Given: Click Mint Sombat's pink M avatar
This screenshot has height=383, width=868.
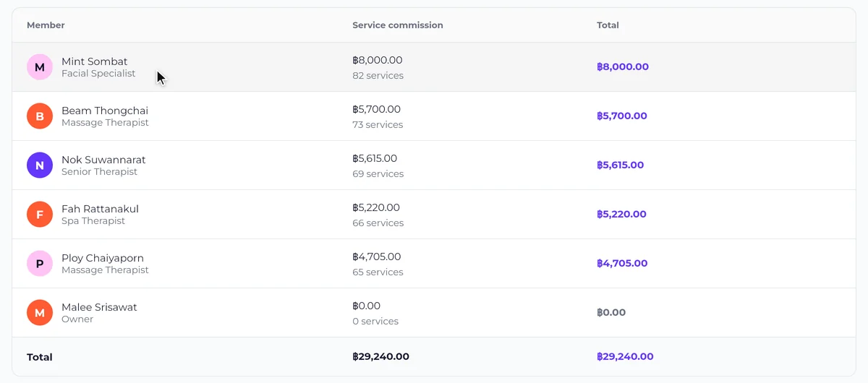Looking at the screenshot, I should pos(40,67).
